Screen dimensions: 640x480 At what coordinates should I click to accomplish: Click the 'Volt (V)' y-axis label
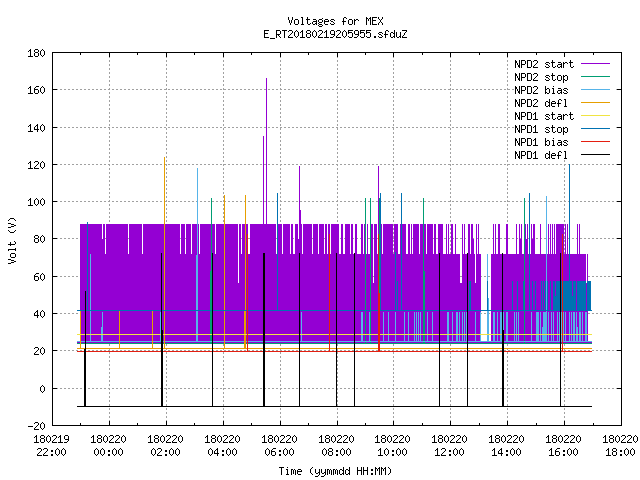[13, 240]
